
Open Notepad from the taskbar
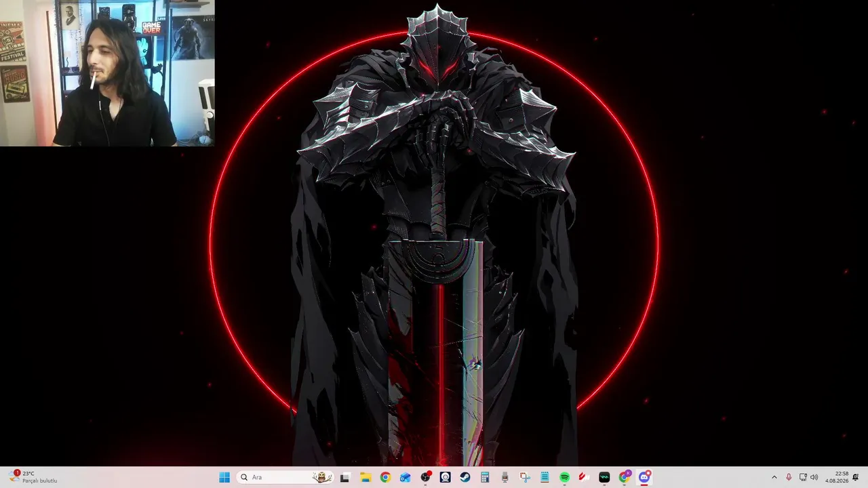(x=545, y=477)
